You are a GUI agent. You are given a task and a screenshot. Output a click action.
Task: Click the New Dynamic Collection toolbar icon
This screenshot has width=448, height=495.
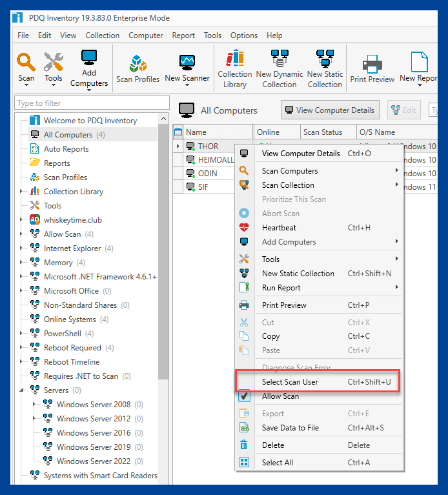point(280,58)
